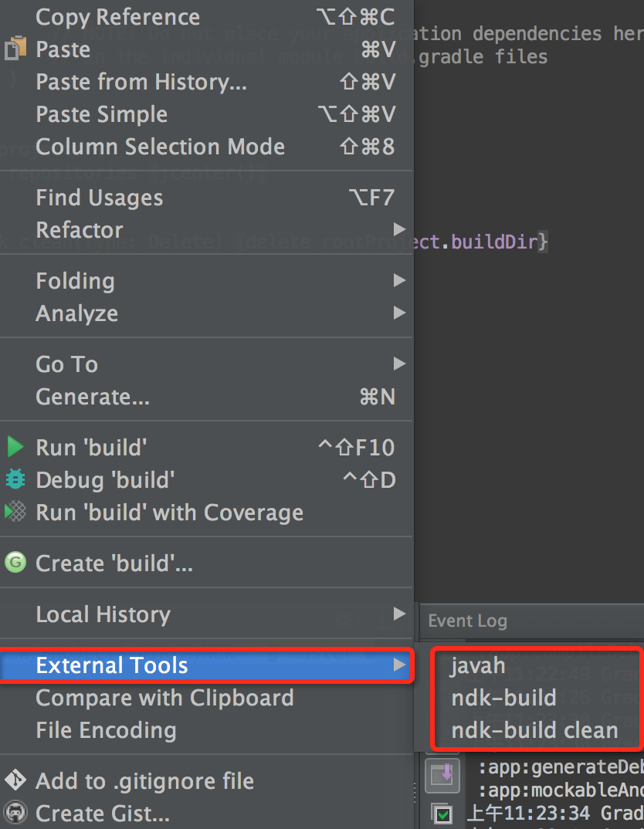This screenshot has width=644, height=829.
Task: Select Find Usages menu entry
Action: point(100,198)
